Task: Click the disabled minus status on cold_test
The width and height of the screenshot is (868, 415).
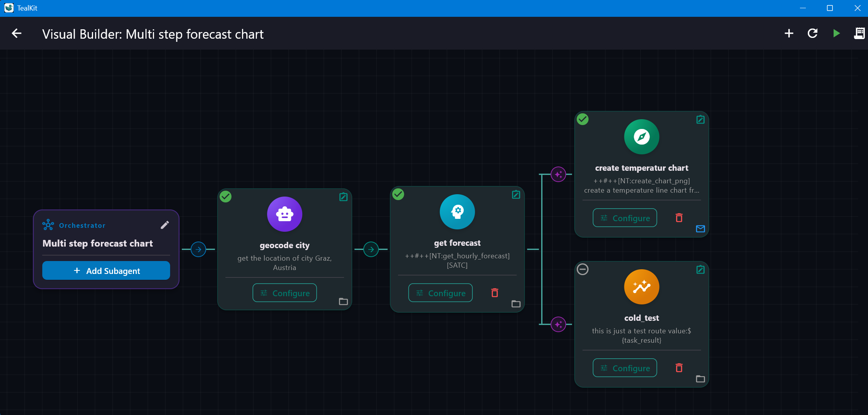Action: pyautogui.click(x=583, y=269)
